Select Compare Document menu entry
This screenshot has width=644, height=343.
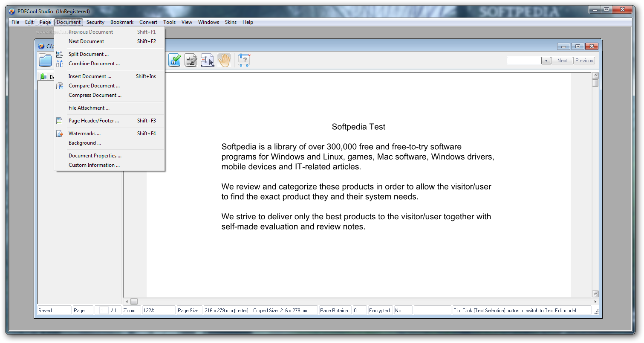[110, 86]
